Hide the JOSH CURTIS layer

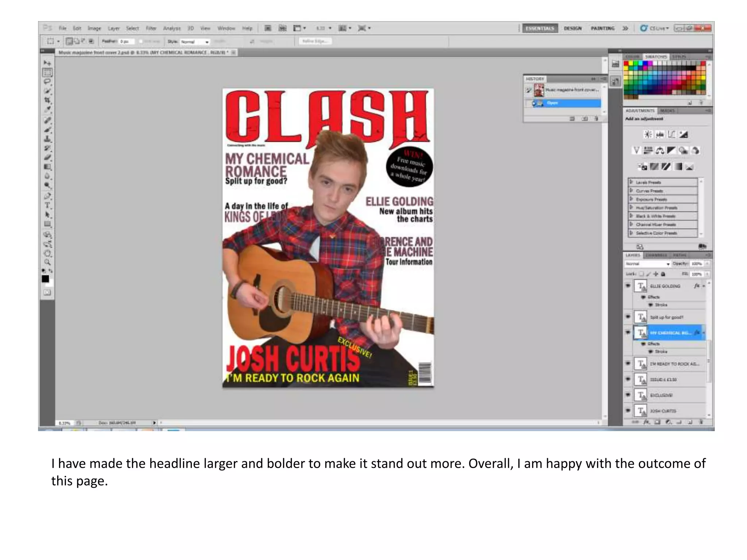628,411
